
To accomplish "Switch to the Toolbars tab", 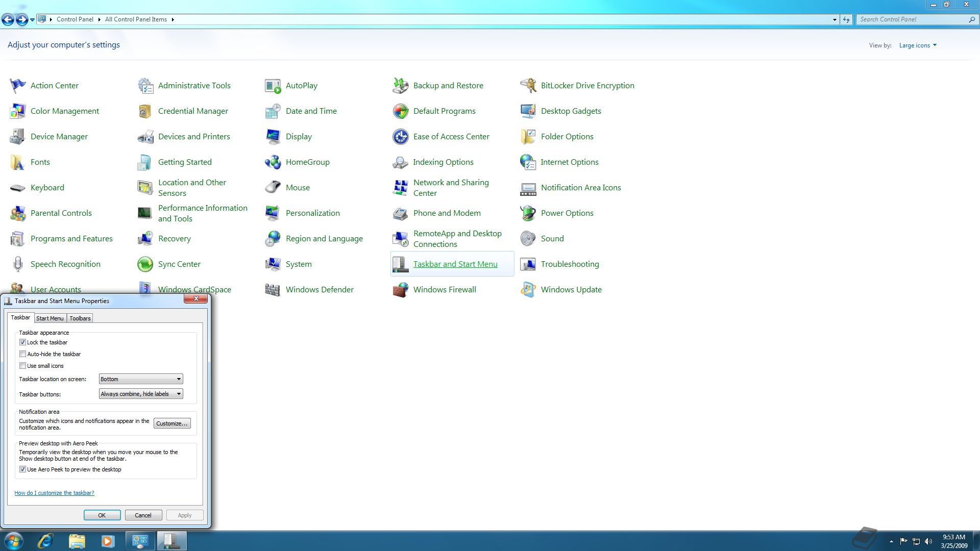I will 80,318.
